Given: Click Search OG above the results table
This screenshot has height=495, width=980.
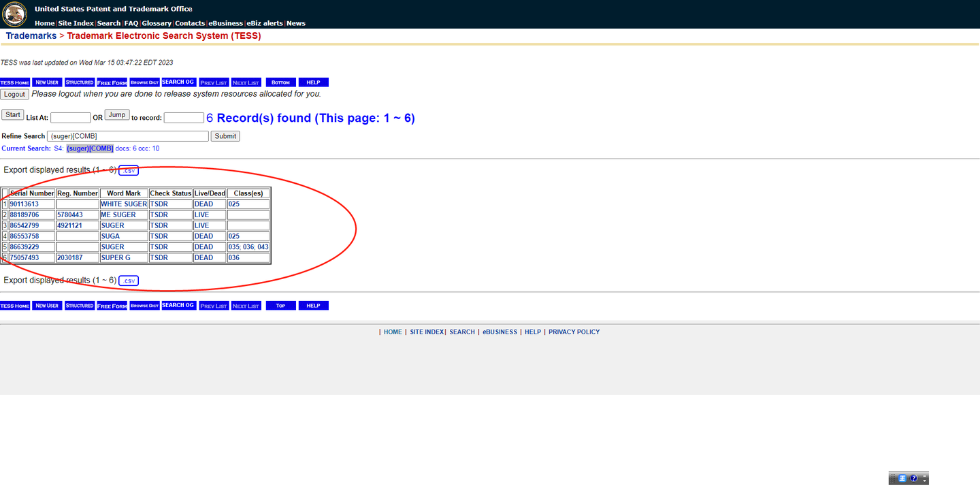Looking at the screenshot, I should pos(178,82).
